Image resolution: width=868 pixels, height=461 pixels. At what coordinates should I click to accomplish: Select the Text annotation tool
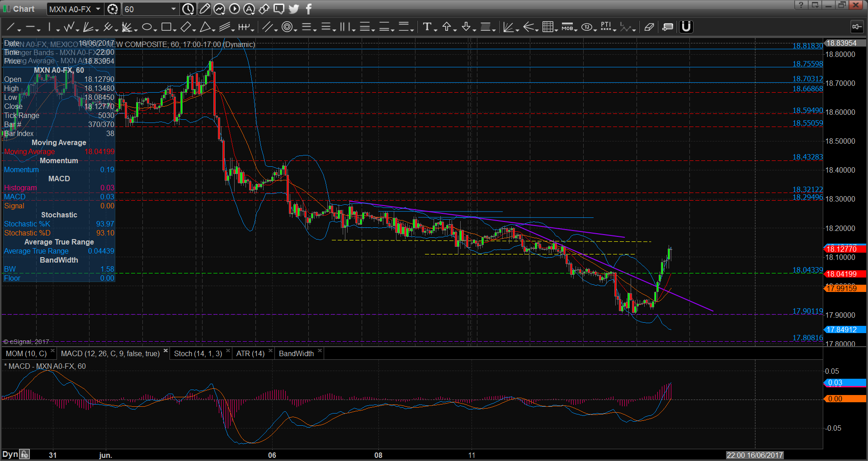click(427, 27)
